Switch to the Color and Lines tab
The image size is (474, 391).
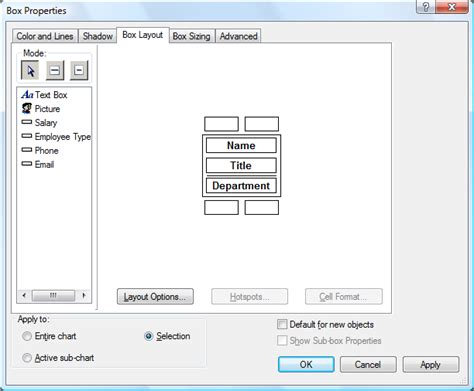tap(45, 36)
